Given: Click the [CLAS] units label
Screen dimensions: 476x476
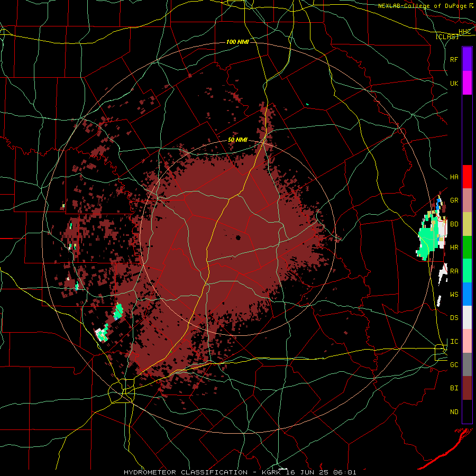Looking at the screenshot, I should pos(447,36).
